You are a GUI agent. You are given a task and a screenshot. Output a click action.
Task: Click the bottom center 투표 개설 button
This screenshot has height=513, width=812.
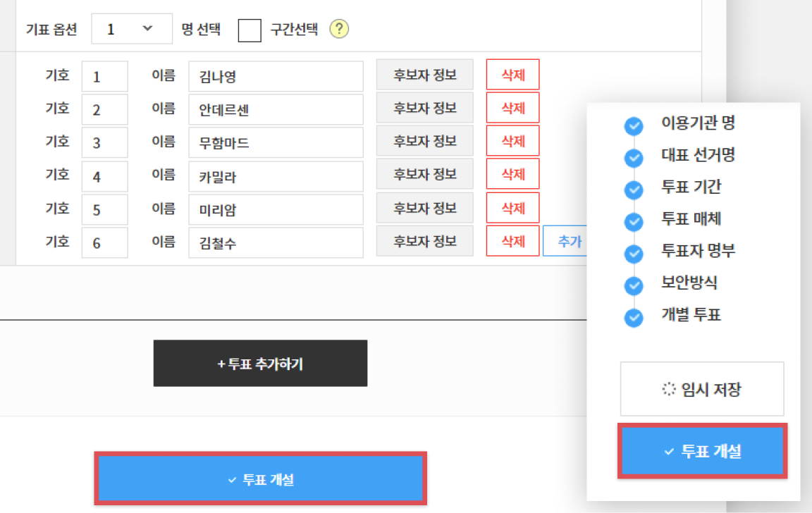click(x=260, y=480)
